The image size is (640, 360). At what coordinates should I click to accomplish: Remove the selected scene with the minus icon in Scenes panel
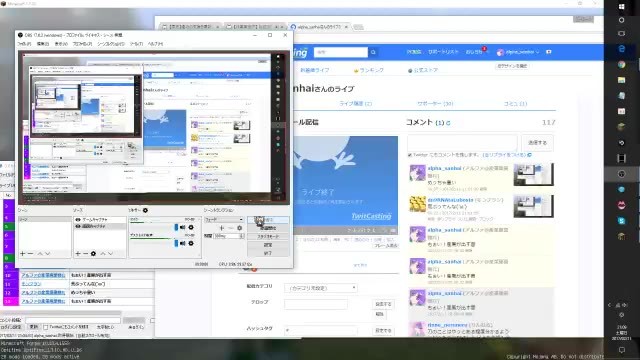click(x=30, y=253)
